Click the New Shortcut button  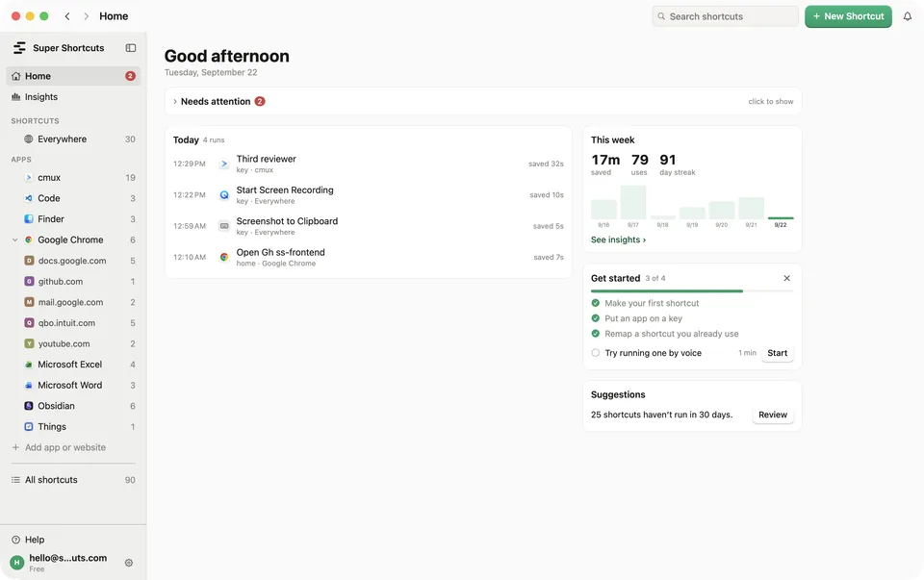click(849, 16)
